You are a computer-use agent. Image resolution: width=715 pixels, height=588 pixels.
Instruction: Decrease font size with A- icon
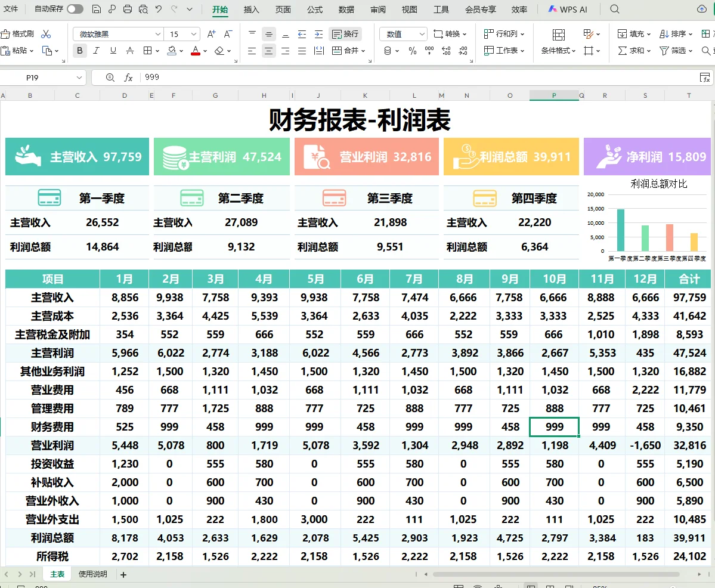click(x=228, y=34)
